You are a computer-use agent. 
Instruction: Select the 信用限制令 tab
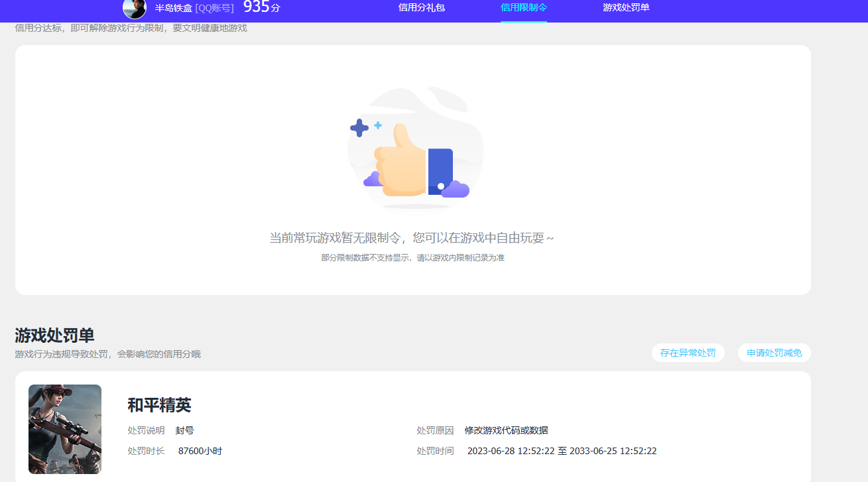pos(524,8)
